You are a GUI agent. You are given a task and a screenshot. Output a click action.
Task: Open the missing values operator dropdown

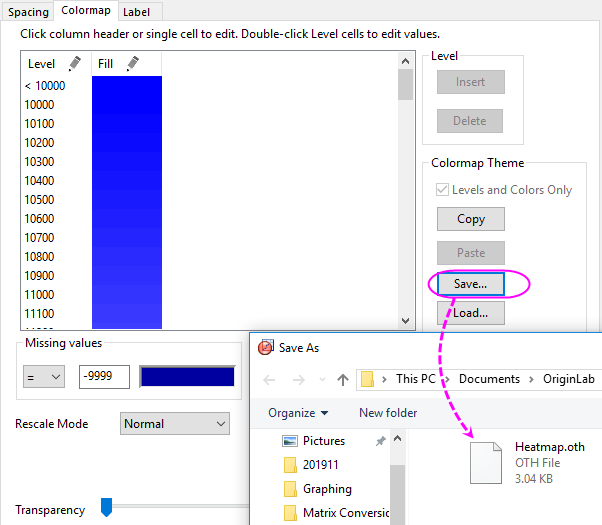[43, 376]
